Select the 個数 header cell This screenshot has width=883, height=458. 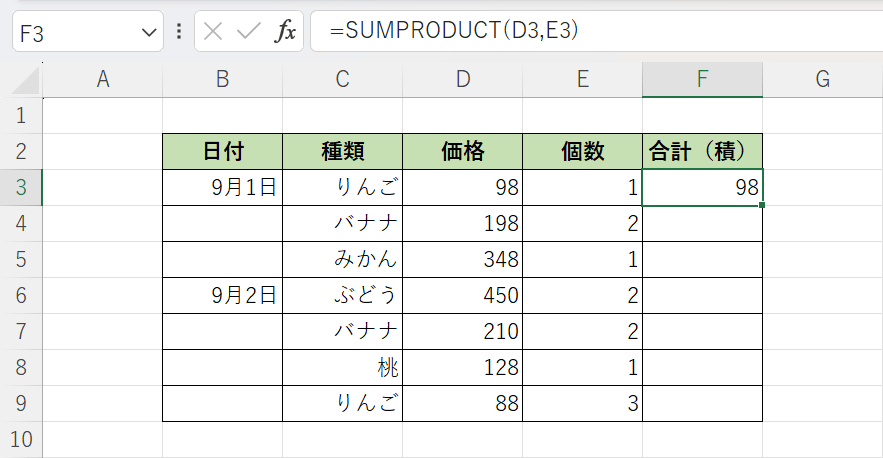coord(582,152)
